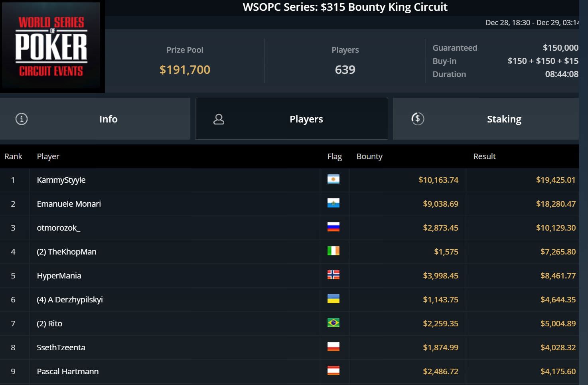Click the SsethTzeenta player row
The height and width of the screenshot is (385, 588).
click(61, 347)
